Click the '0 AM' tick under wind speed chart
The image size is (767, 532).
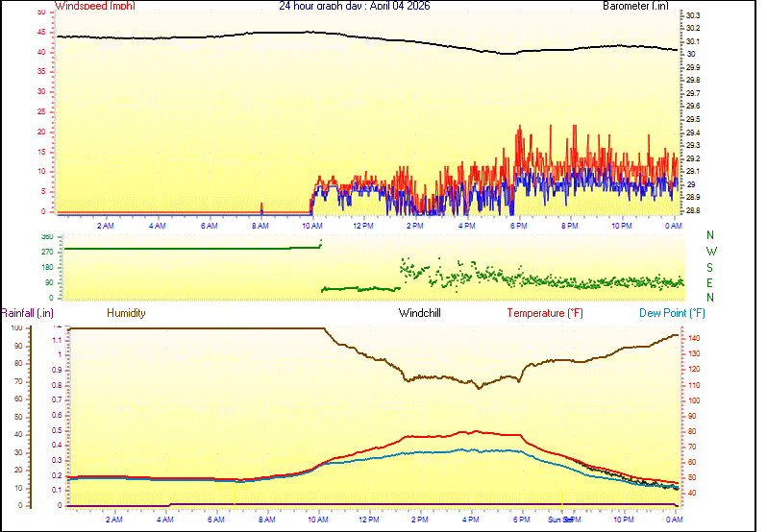pos(673,226)
